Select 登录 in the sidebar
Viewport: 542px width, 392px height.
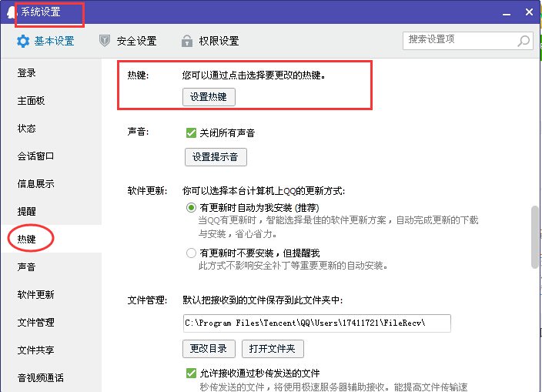tap(27, 73)
